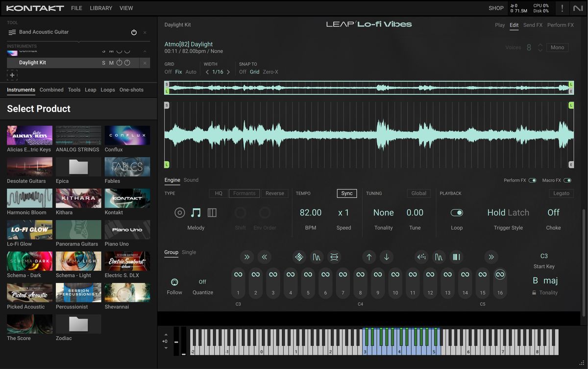
Task: Transpose slots down with the down arrow icon
Action: 387,257
